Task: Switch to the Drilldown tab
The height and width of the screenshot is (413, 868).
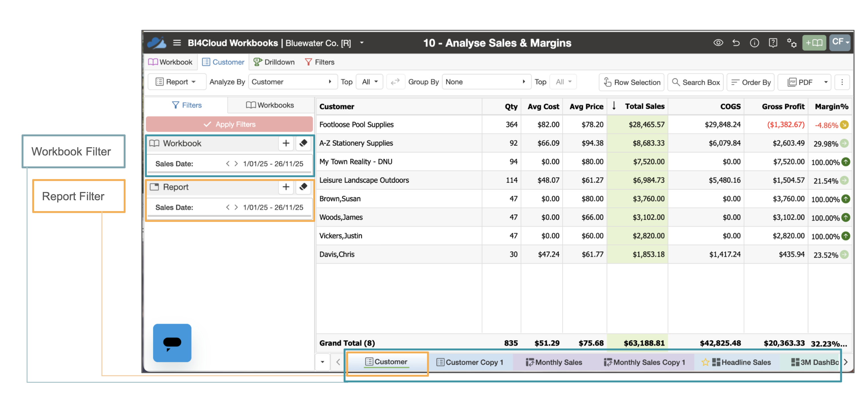Action: click(274, 62)
